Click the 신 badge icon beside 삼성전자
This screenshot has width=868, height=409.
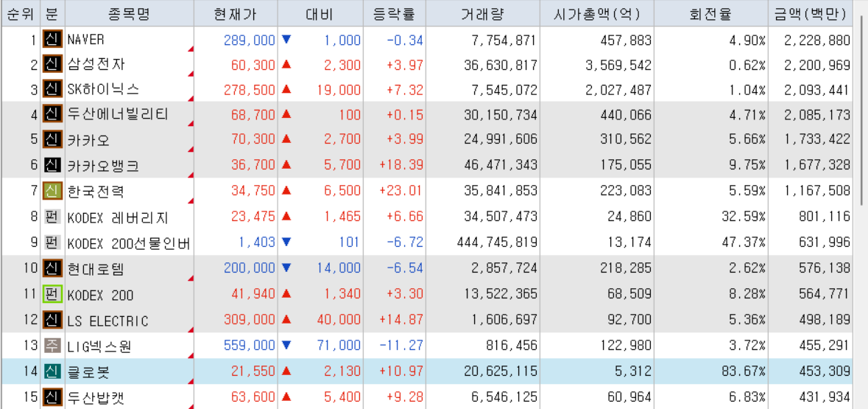pos(52,65)
